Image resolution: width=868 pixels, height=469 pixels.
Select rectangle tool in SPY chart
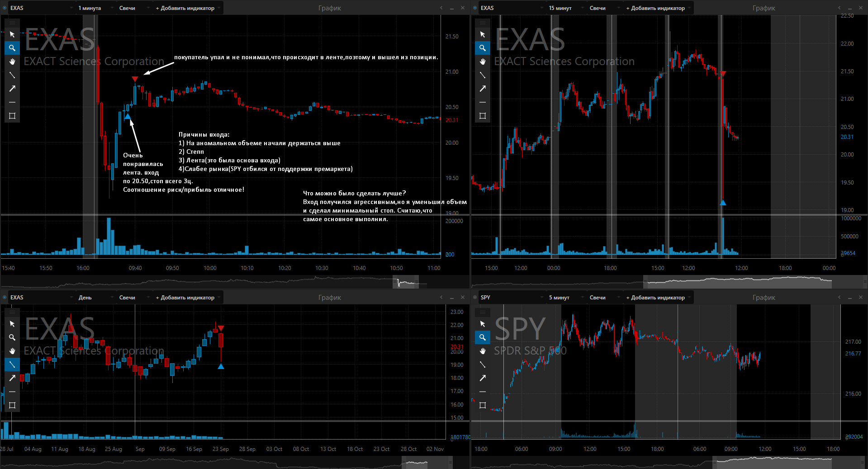pyautogui.click(x=483, y=405)
